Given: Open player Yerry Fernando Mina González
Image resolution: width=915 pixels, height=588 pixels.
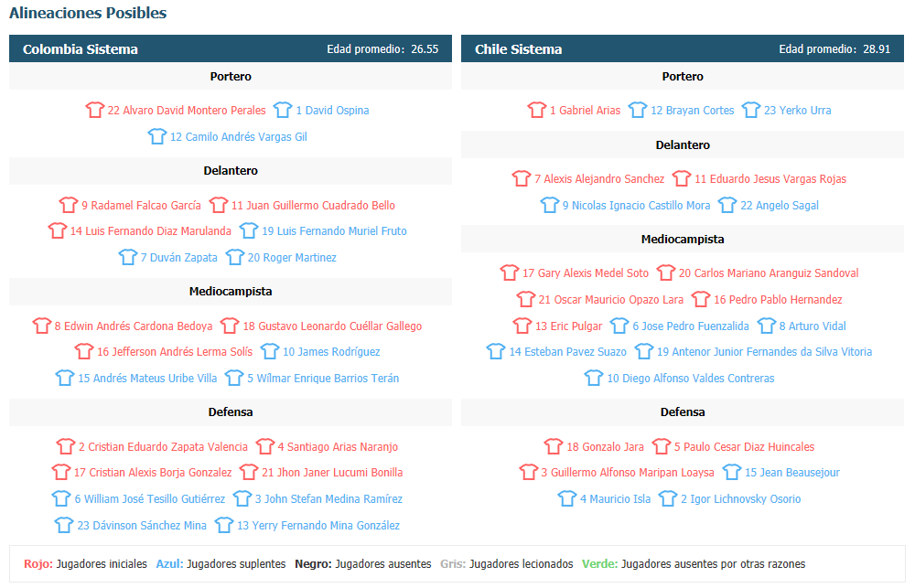Looking at the screenshot, I should pos(318,525).
